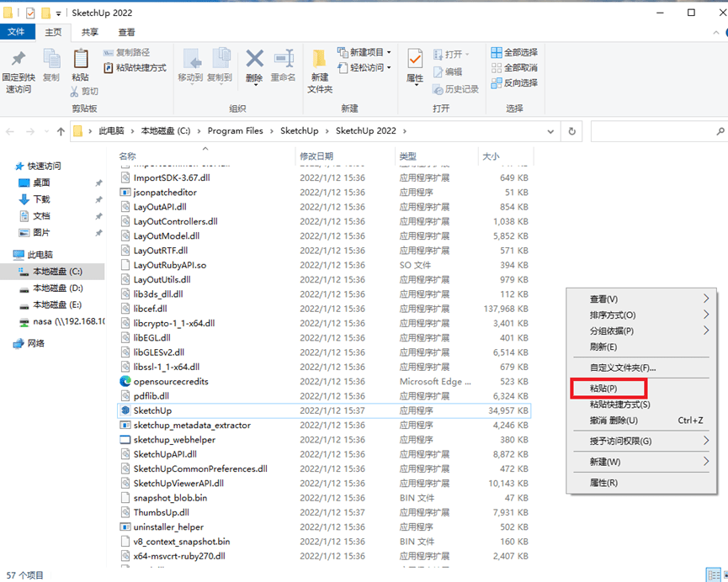Click Program Files in the address path

click(236, 131)
